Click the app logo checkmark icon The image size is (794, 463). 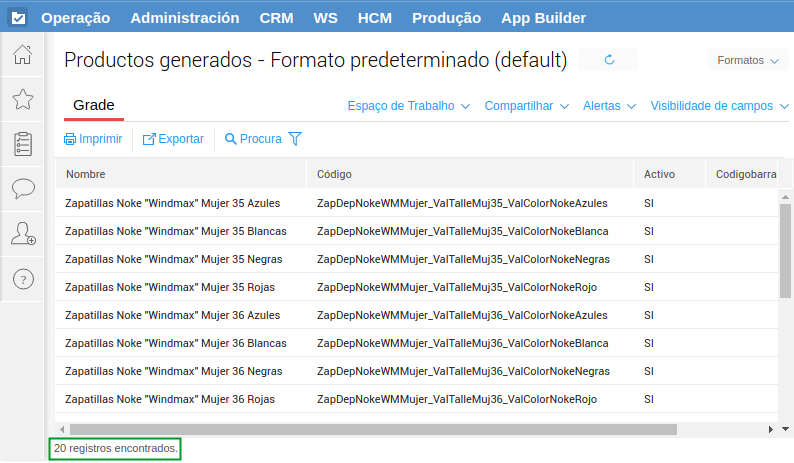click(18, 18)
